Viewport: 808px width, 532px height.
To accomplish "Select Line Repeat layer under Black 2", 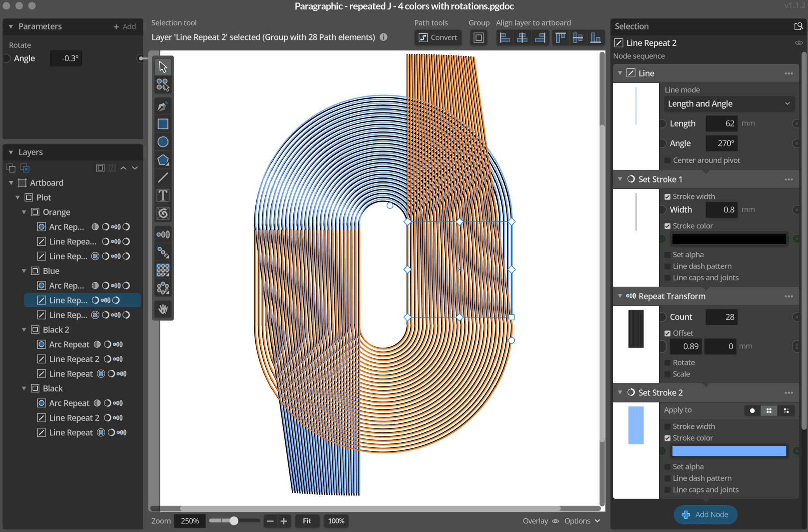I will point(71,374).
